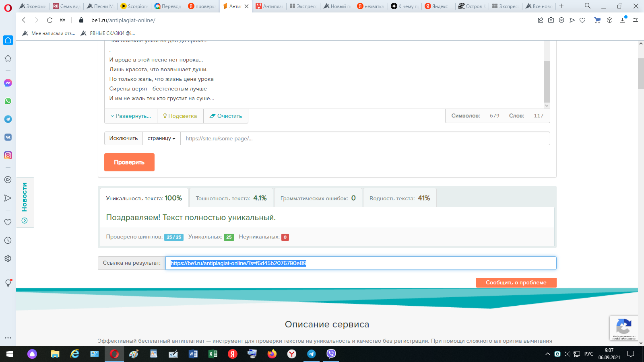The height and width of the screenshot is (362, 644).
Task: Select the Водность текста tab
Action: [400, 198]
